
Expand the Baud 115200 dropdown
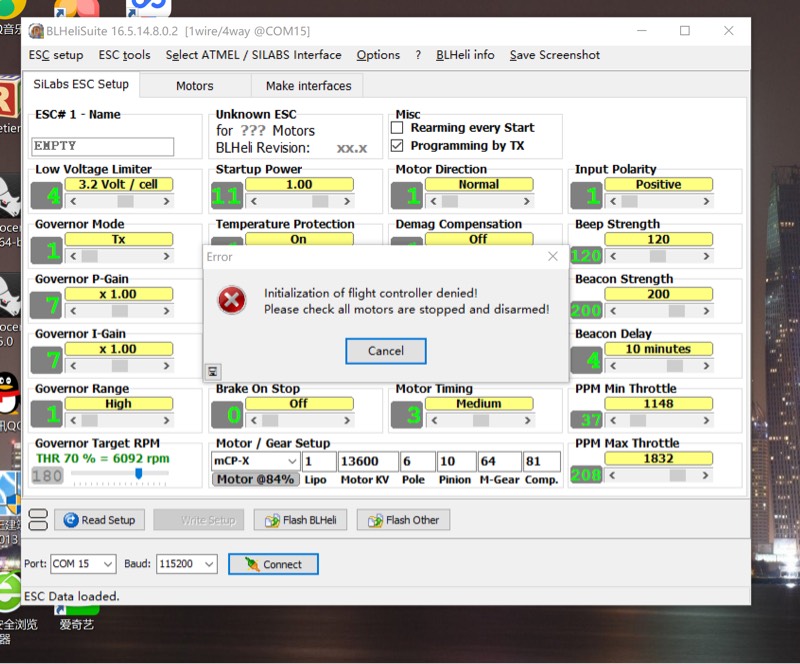tap(209, 564)
